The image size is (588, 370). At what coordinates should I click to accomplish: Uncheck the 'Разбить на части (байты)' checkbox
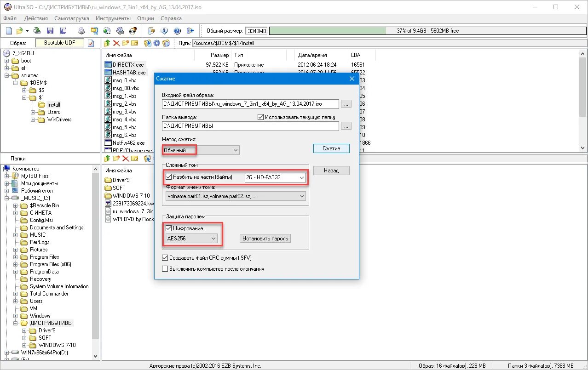pos(169,177)
